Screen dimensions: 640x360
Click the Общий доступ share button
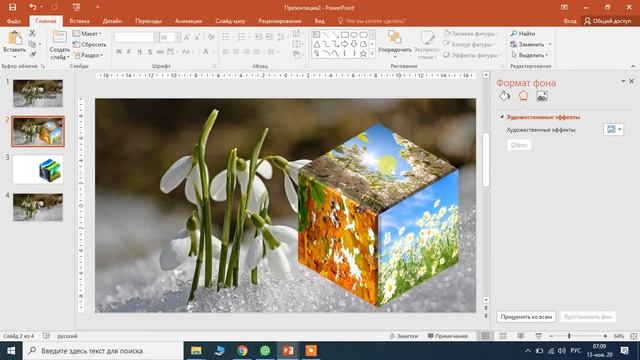(x=608, y=21)
